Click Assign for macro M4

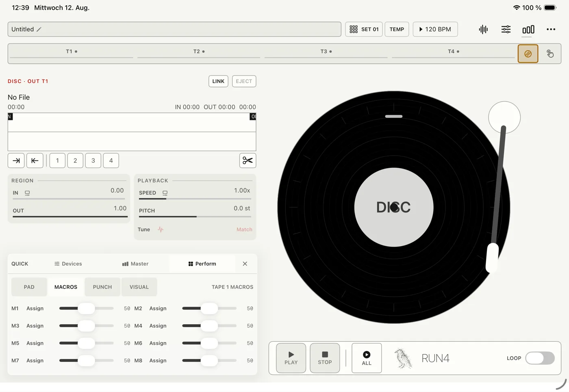tap(158, 326)
